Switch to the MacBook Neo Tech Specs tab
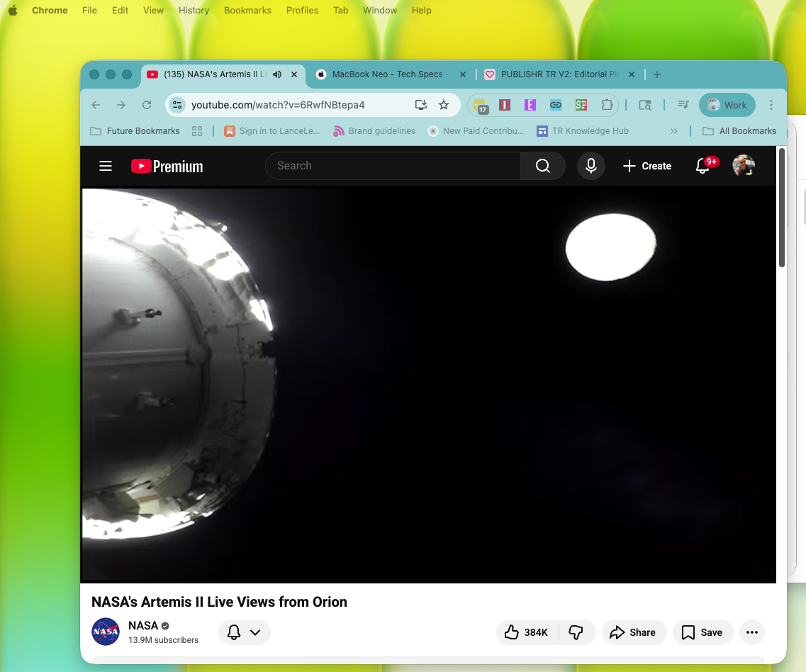The height and width of the screenshot is (672, 806). 386,74
